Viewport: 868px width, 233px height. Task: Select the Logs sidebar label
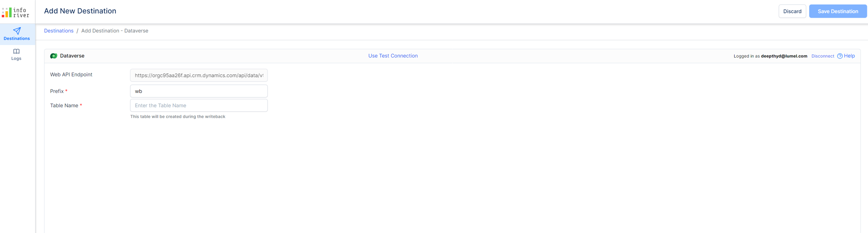16,59
